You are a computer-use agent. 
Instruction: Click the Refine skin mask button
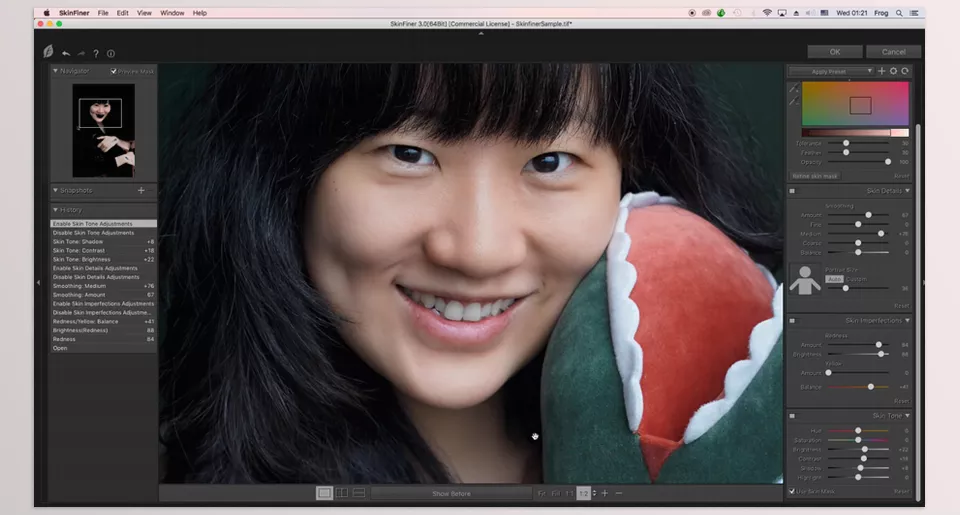click(x=815, y=176)
